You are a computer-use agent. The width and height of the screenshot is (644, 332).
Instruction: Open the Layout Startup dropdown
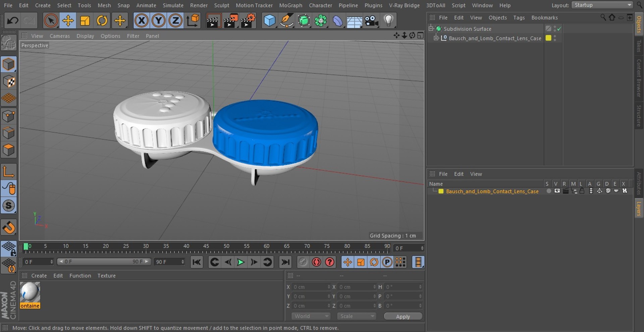click(x=602, y=5)
